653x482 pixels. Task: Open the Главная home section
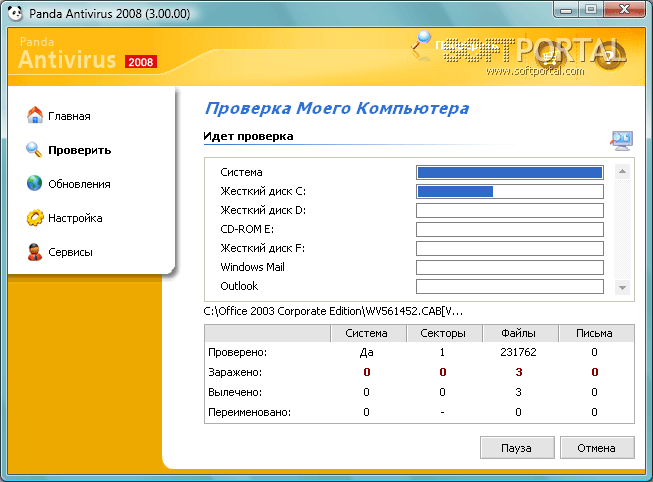(59, 115)
